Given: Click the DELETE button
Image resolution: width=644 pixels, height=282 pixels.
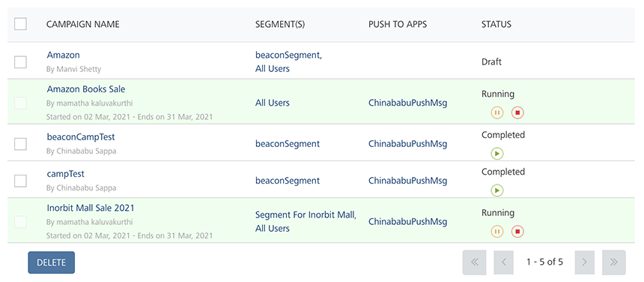Looking at the screenshot, I should 52,262.
